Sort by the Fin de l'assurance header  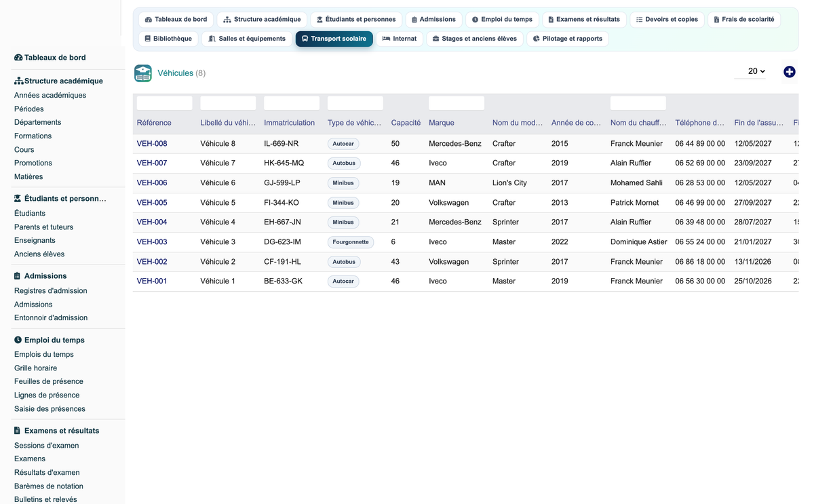[x=759, y=123]
